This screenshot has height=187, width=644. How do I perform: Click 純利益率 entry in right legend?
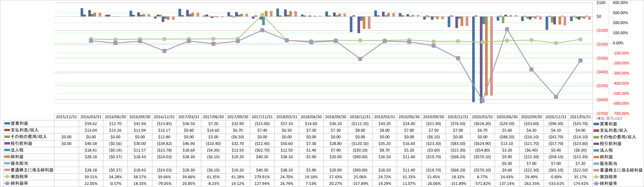pyautogui.click(x=609, y=183)
